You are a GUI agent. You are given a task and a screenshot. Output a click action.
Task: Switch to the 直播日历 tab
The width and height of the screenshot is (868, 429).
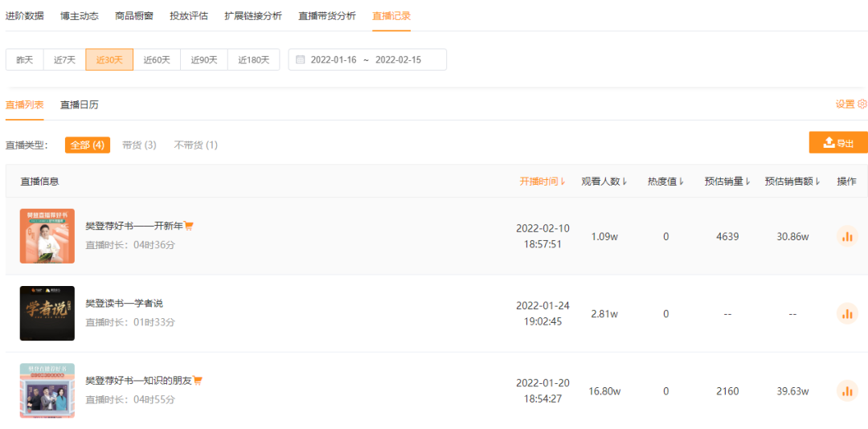point(79,104)
